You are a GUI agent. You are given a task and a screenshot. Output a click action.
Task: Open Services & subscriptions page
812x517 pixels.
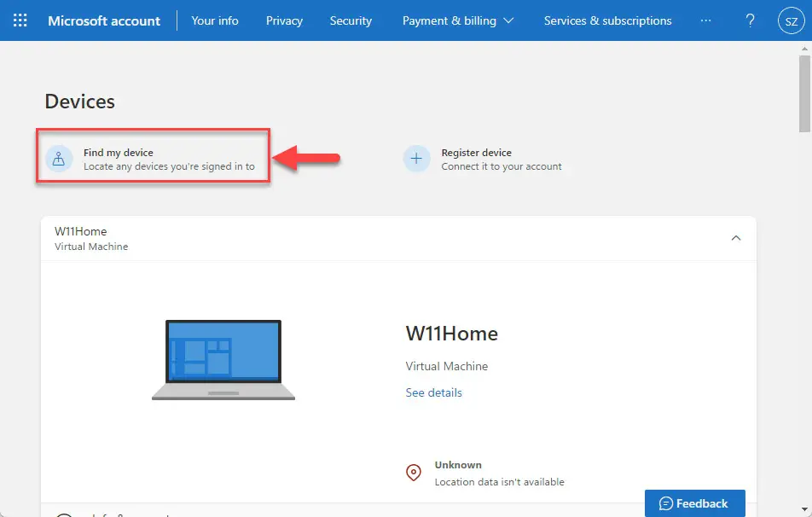pos(607,20)
